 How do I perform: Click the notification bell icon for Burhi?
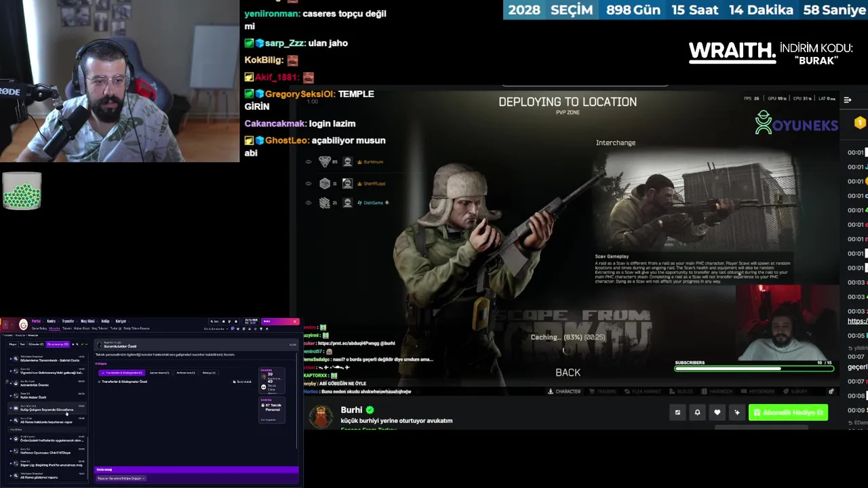tap(697, 412)
